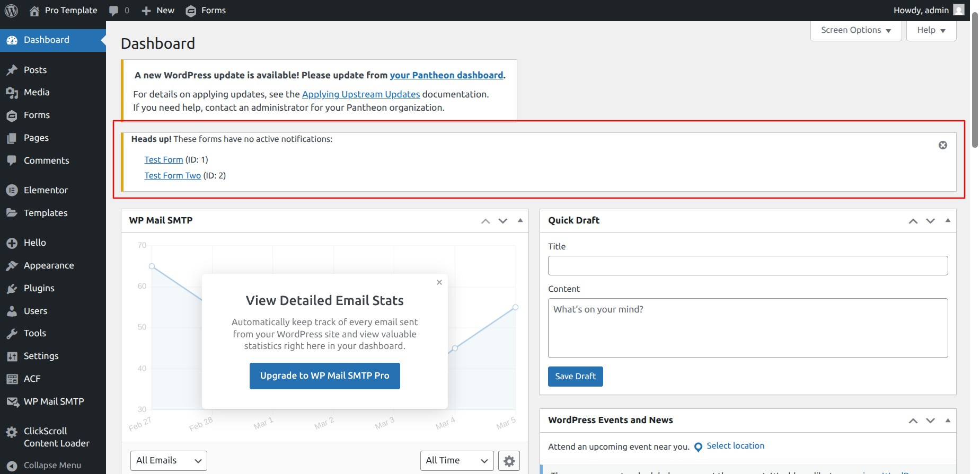Click the Select location pin icon
The width and height of the screenshot is (980, 474).
tap(698, 447)
